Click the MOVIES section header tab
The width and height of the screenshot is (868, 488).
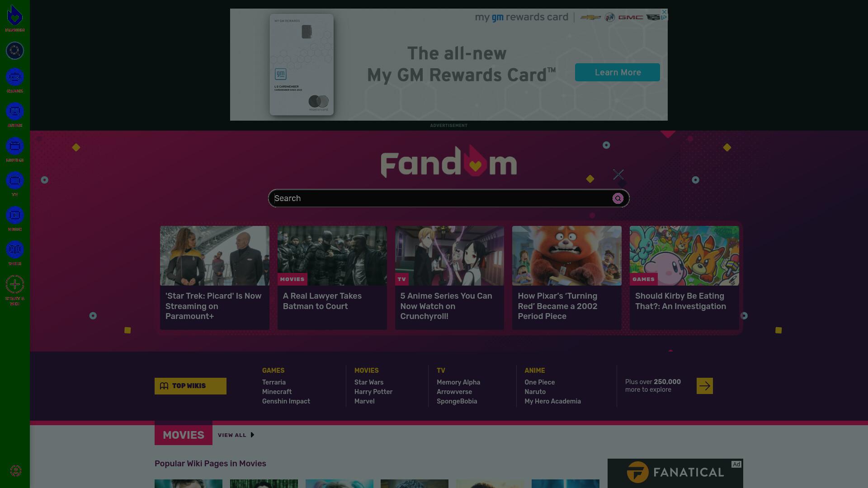click(184, 435)
